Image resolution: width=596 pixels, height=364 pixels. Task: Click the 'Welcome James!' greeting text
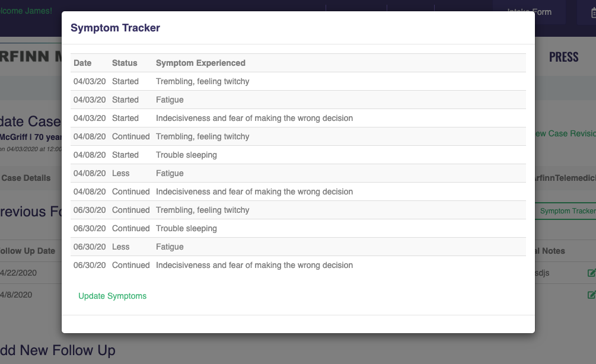26,11
